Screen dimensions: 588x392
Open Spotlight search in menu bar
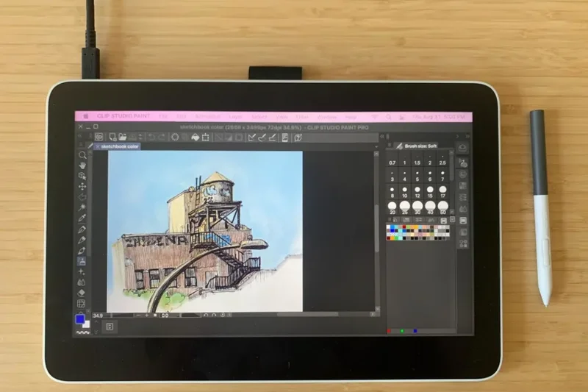tap(389, 117)
